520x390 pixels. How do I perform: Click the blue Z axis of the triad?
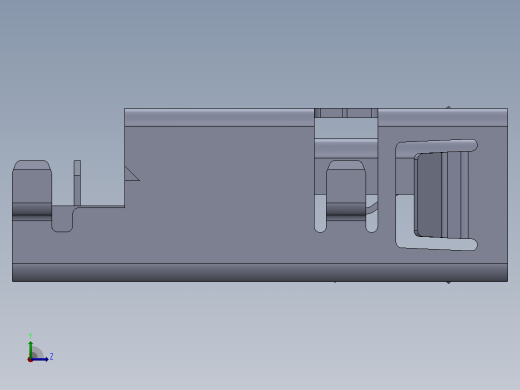(x=40, y=359)
